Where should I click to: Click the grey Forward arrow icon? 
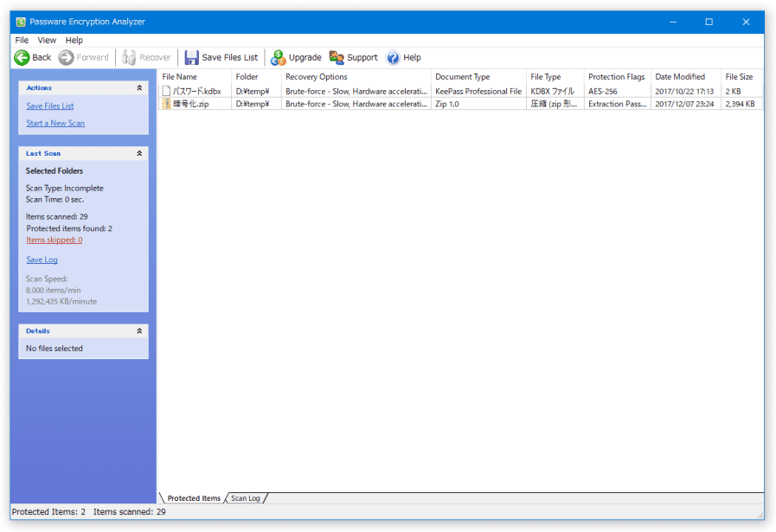(66, 57)
